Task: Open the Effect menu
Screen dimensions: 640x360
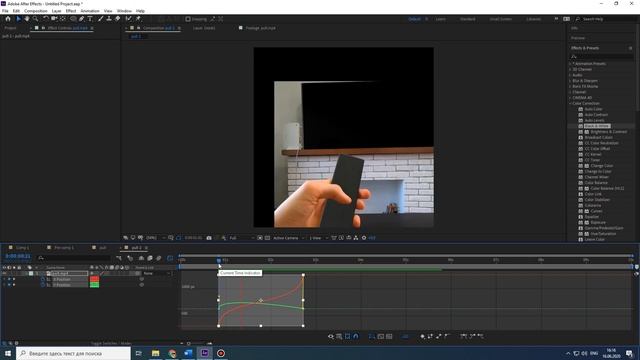Action: 71,11
